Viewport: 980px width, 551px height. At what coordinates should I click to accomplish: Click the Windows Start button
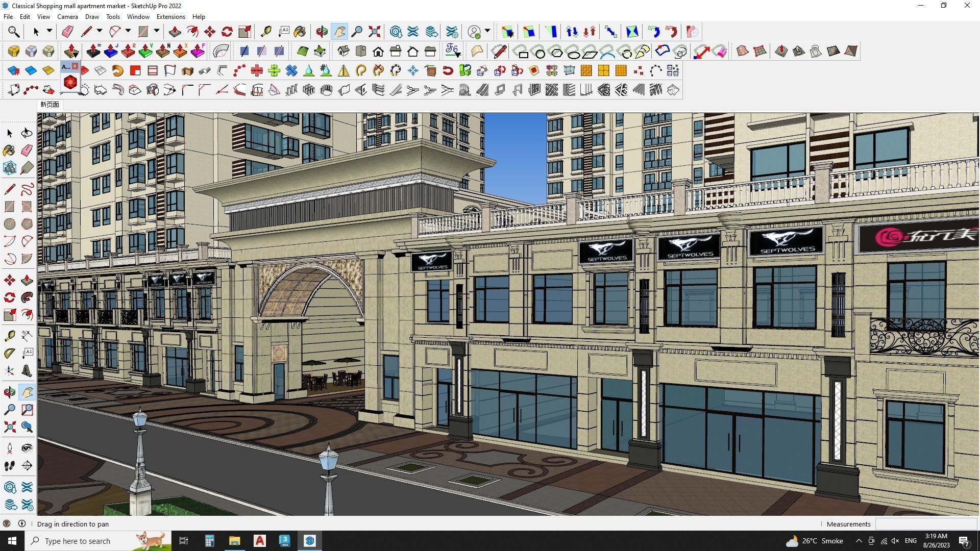click(x=12, y=541)
